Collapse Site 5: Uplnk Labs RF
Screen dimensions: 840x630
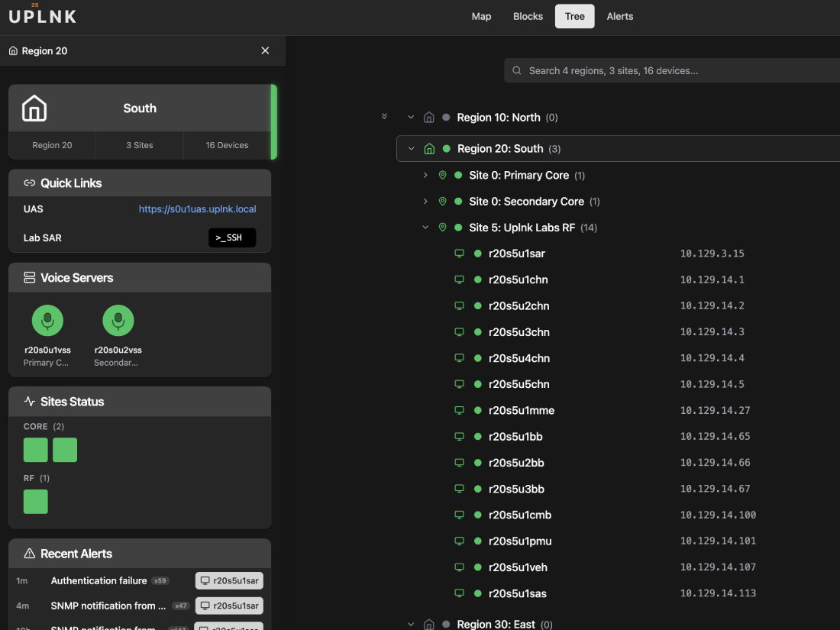425,227
